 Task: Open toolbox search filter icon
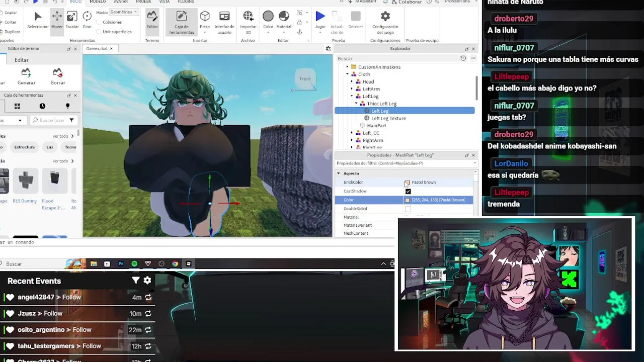coord(71,120)
